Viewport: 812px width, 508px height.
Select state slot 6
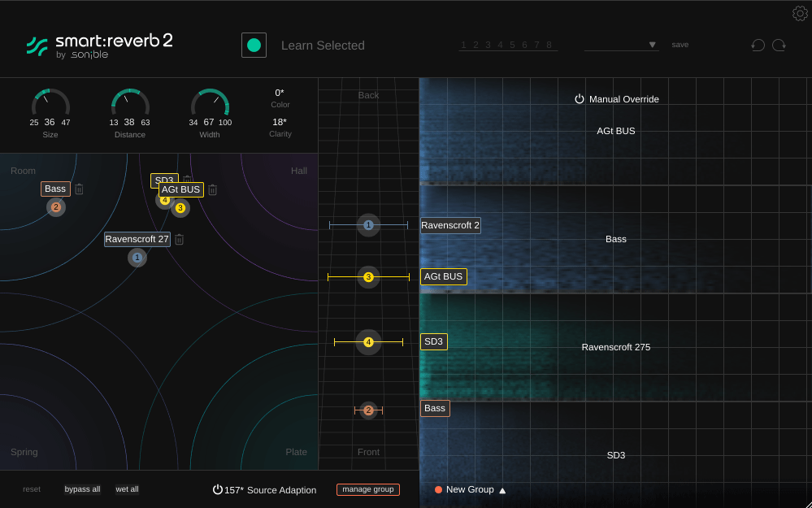tap(524, 45)
